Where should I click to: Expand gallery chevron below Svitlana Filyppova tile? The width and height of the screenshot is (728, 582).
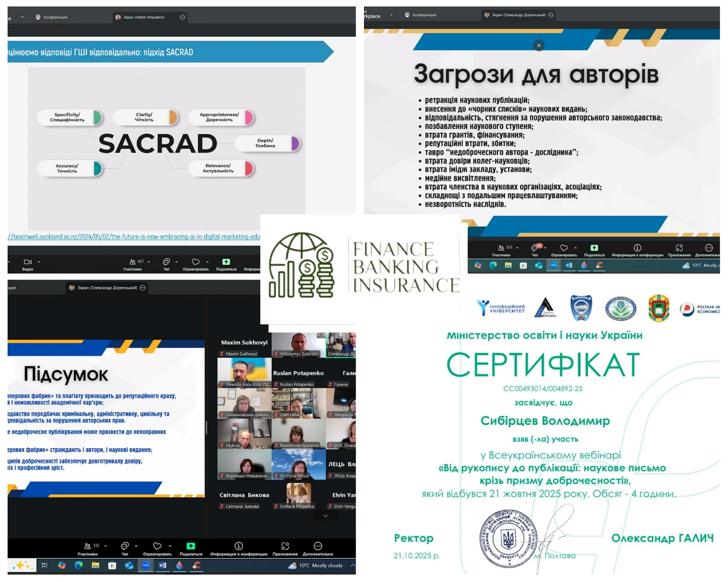coord(326,516)
